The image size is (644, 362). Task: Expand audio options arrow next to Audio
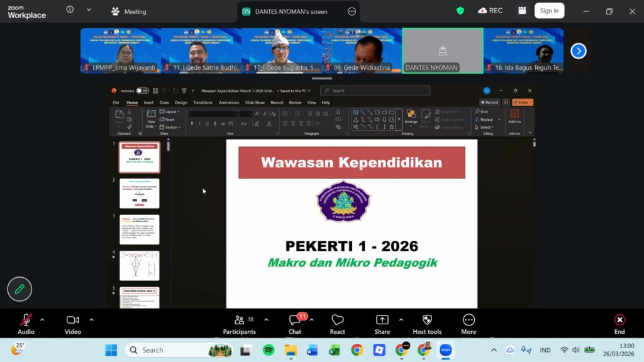coord(42,319)
